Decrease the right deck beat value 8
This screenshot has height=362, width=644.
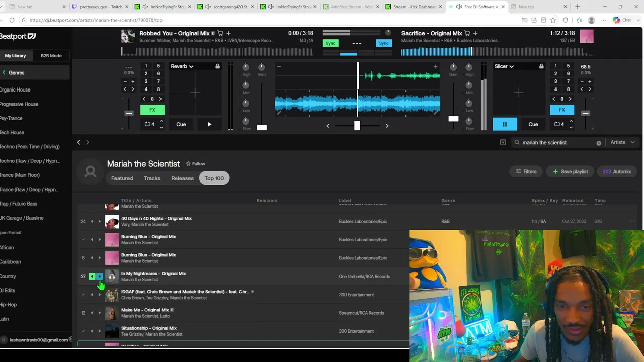[554, 99]
